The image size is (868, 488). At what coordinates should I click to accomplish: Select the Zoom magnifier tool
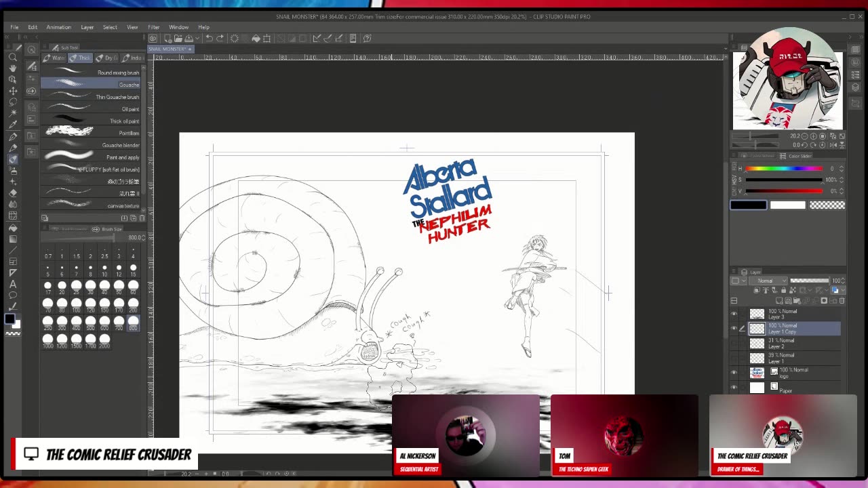coord(13,56)
